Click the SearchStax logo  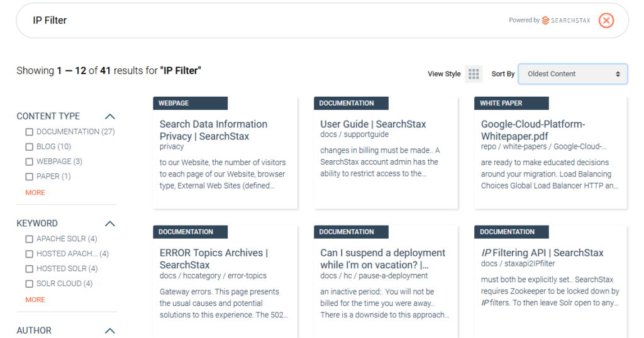coord(566,20)
